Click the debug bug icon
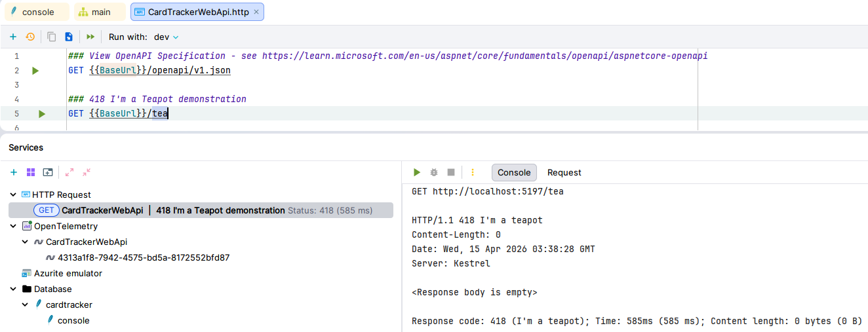868x332 pixels. 433,172
